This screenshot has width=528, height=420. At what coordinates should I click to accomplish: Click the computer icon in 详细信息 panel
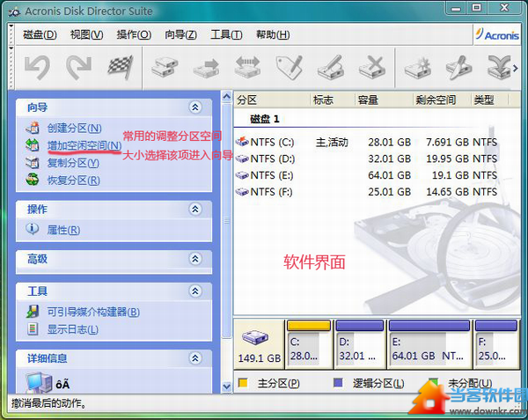click(x=39, y=382)
